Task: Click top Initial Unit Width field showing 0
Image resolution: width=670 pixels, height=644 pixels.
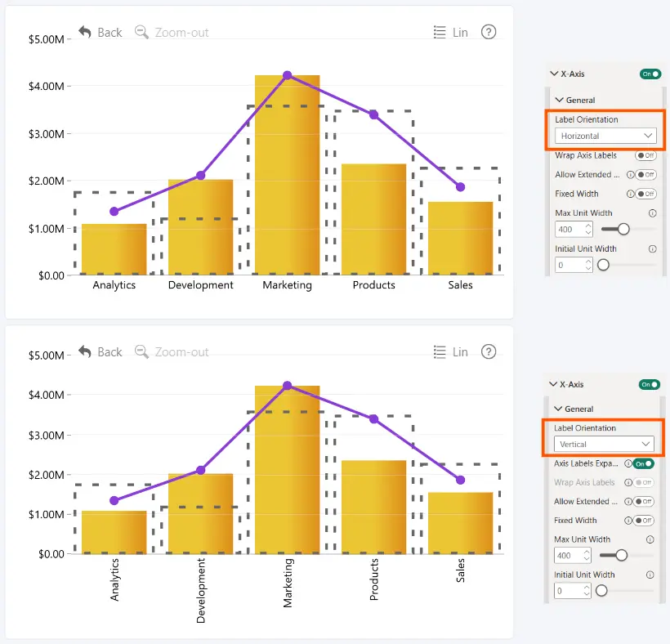Action: click(574, 265)
